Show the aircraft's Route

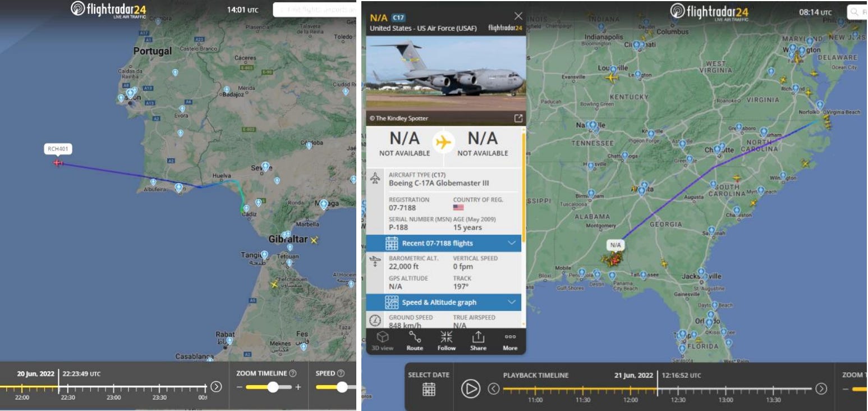pos(415,341)
